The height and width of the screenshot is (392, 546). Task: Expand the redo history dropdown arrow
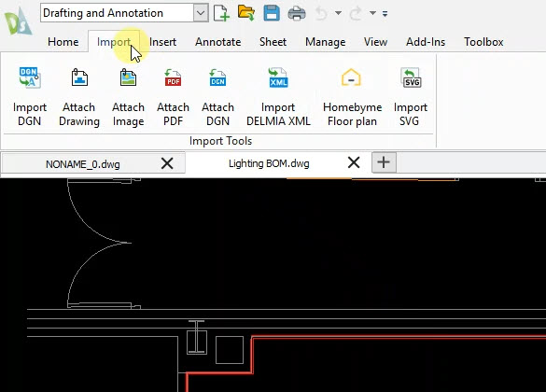373,13
